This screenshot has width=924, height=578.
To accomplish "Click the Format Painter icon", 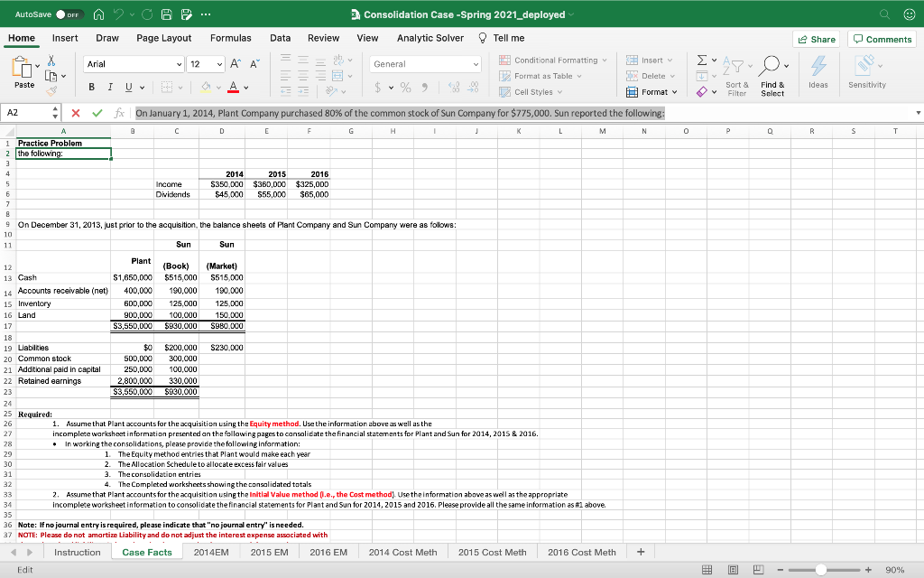I will click(x=52, y=89).
